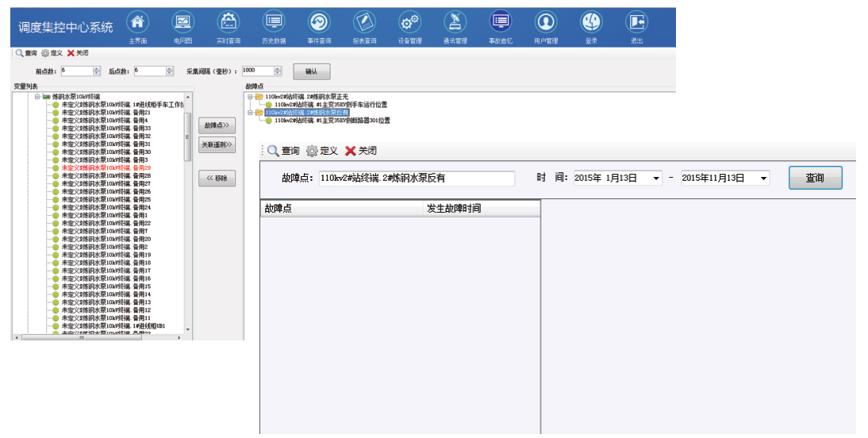Collapse the 2#炼钢水泵正无 fault node

click(250, 97)
